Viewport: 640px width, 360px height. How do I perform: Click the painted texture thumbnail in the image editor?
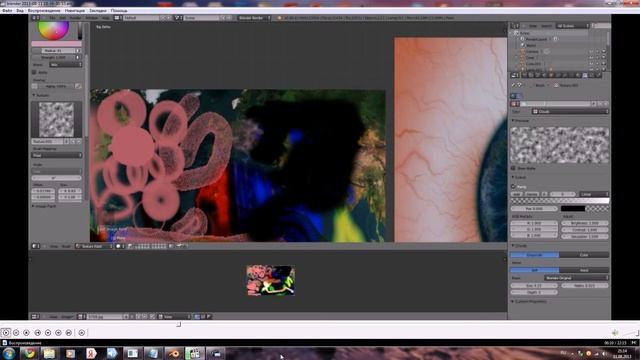[x=270, y=280]
